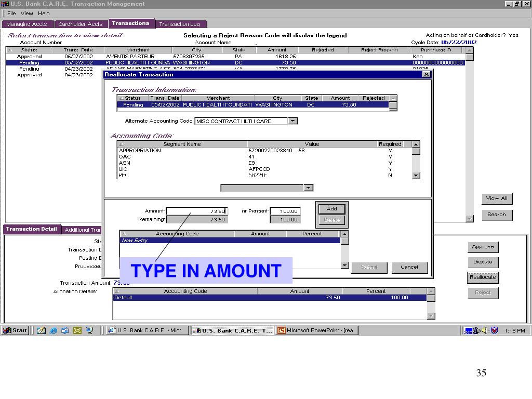The image size is (532, 399).
Task: Select pending PUBLIC HEALTH FOUNDATI row in dialog
Action: coord(253,105)
